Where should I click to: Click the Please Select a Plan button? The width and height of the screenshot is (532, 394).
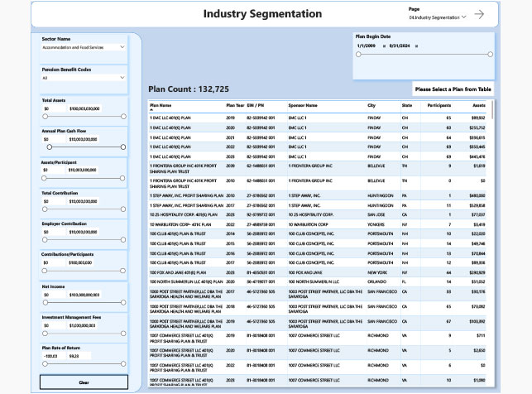click(x=453, y=89)
